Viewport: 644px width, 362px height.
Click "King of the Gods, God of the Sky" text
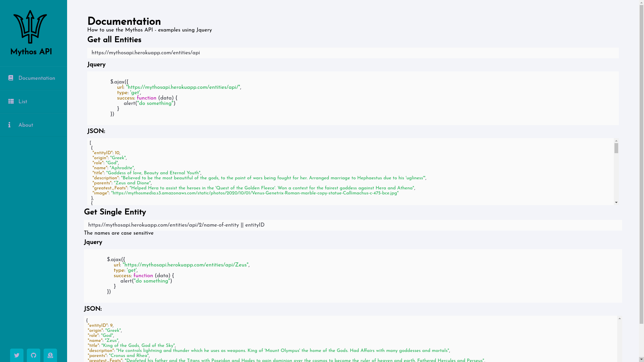click(138, 346)
